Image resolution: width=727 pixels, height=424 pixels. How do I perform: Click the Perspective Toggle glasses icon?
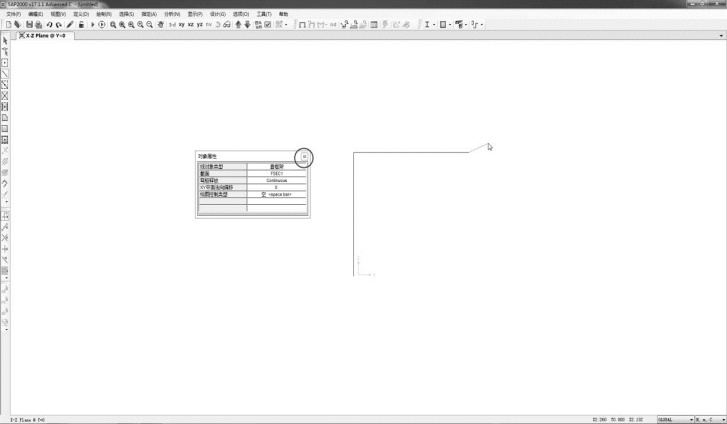pyautogui.click(x=227, y=25)
